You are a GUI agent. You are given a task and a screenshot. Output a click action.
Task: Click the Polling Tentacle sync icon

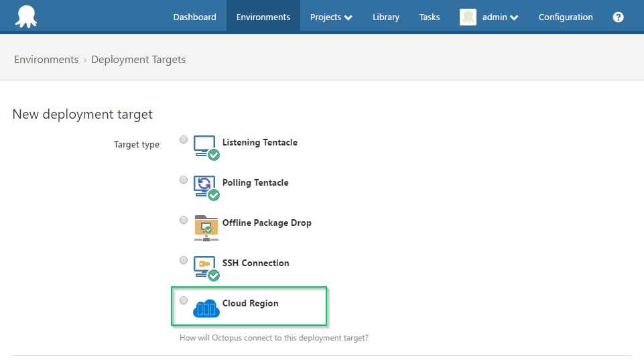(x=206, y=186)
